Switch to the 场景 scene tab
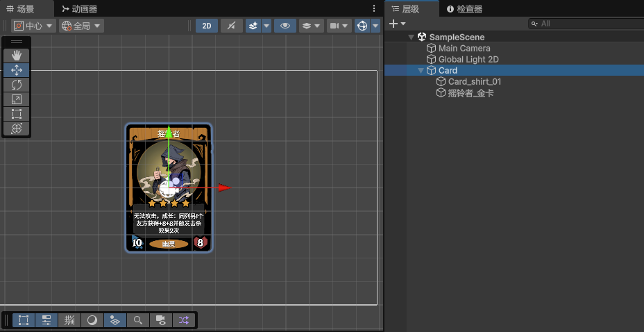This screenshot has width=644, height=332. tap(21, 9)
